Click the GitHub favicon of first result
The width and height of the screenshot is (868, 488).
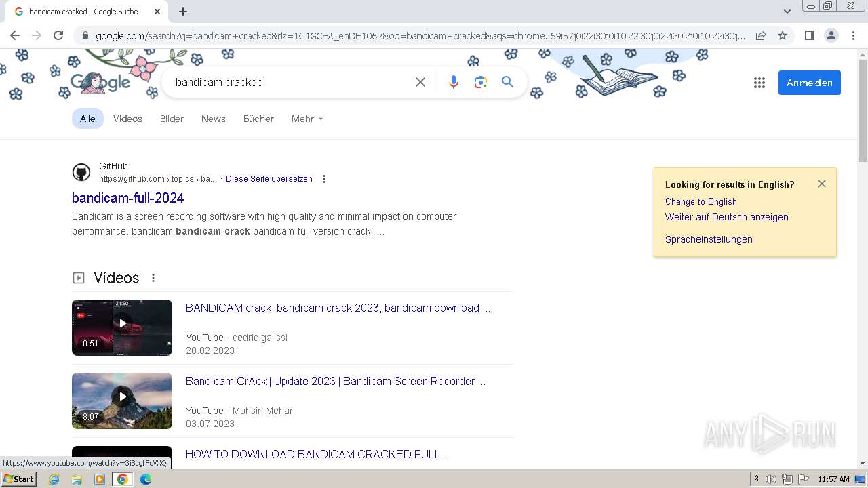[x=81, y=172]
